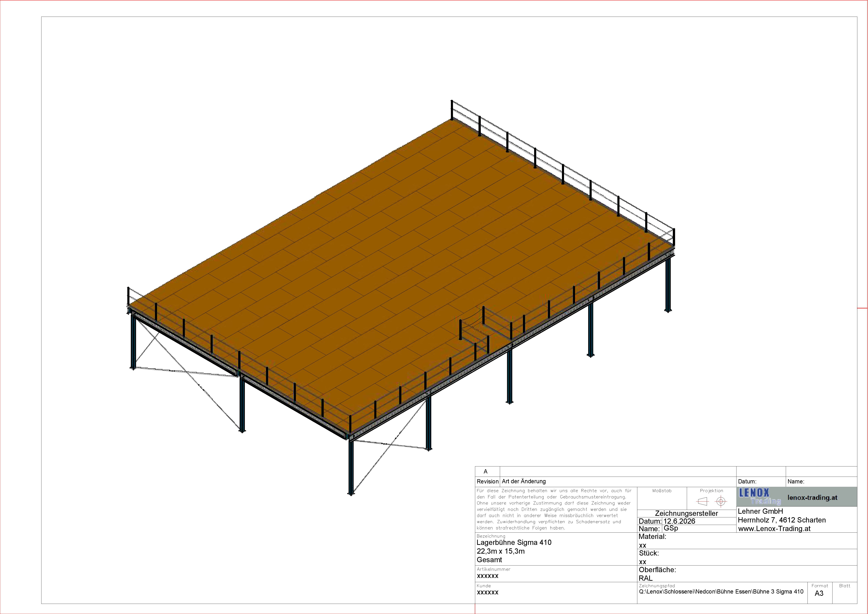Select the drawing path starting 'Q:\Lenox\Schlosserei'
Screen dimensions: 868x614
click(x=721, y=592)
